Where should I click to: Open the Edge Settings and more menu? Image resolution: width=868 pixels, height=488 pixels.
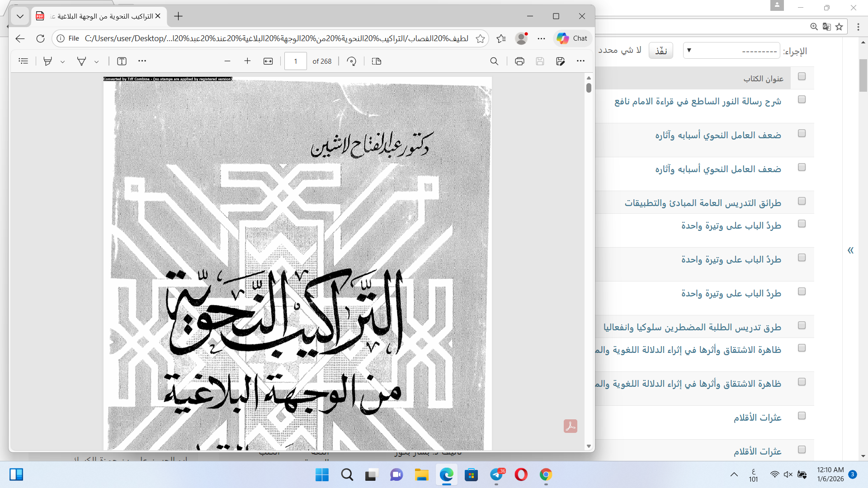(541, 38)
